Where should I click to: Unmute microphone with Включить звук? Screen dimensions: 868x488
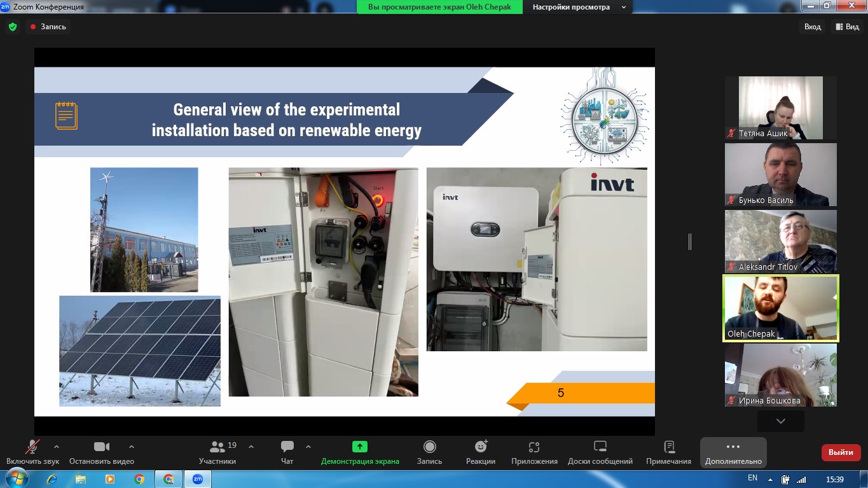pyautogui.click(x=32, y=452)
